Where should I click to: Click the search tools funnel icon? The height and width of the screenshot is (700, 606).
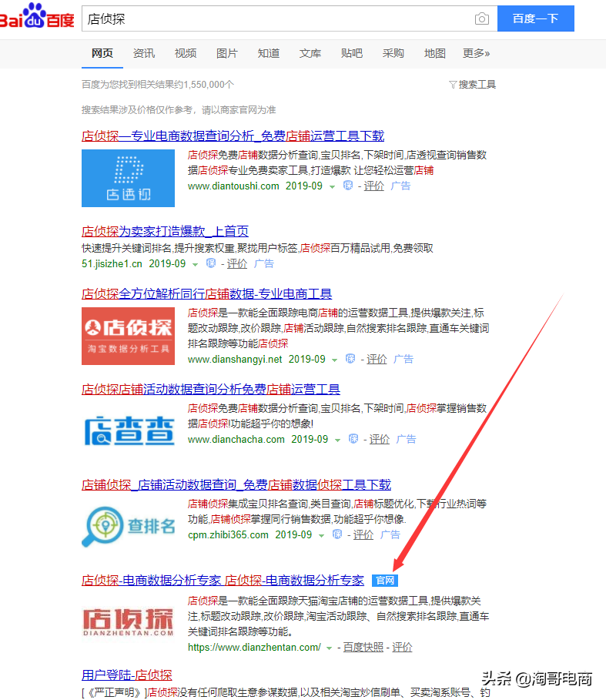(x=453, y=85)
